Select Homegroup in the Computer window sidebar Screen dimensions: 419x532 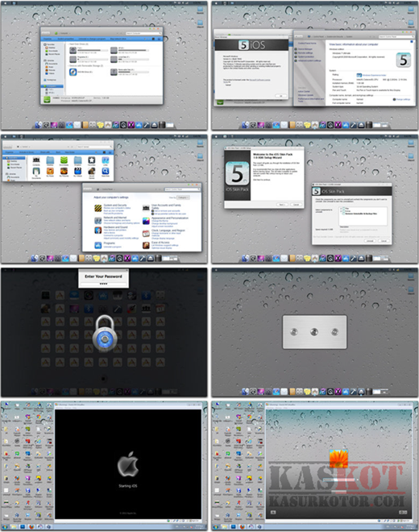52,80
